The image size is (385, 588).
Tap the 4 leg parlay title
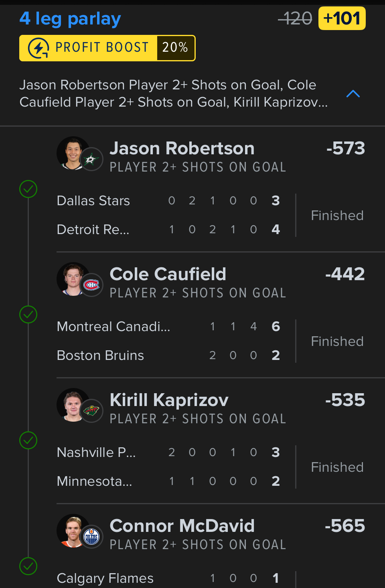click(x=70, y=19)
